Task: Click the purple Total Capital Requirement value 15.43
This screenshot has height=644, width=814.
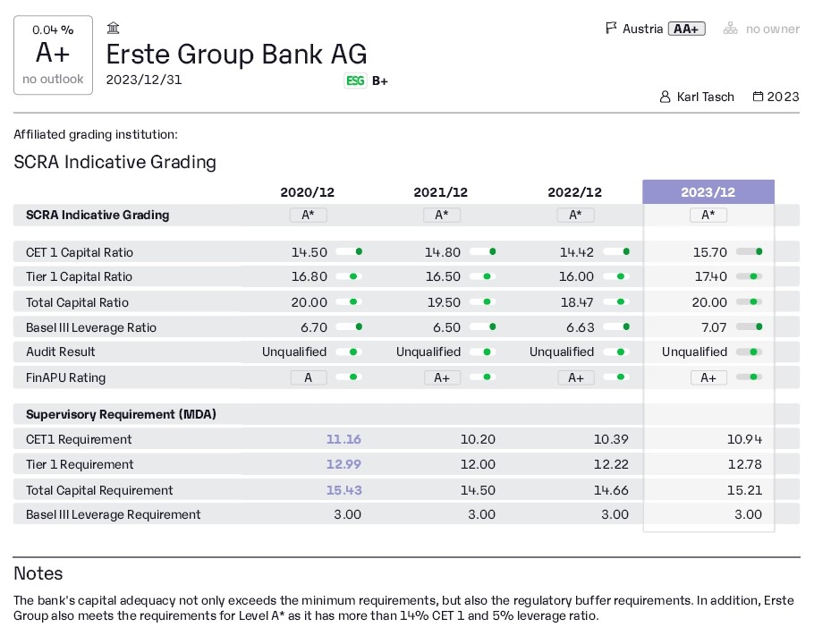Action: pos(343,490)
